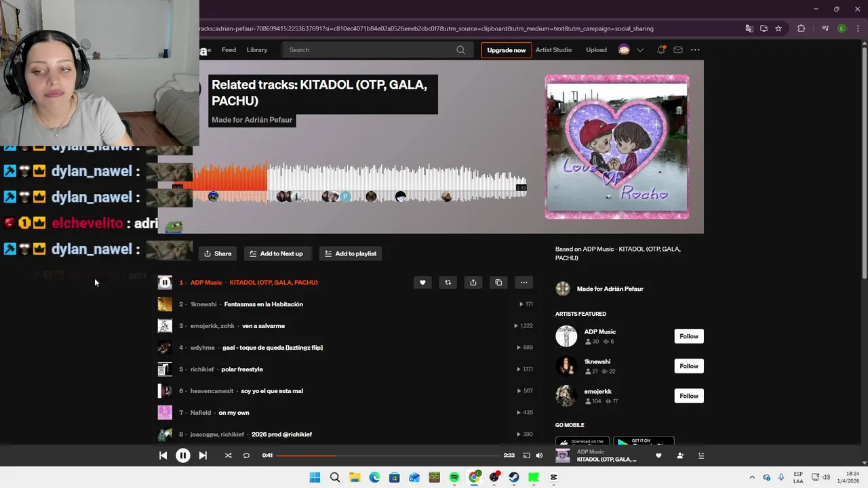Viewport: 868px width, 488px height.
Task: Toggle shuffle in the player bar
Action: 228,455
